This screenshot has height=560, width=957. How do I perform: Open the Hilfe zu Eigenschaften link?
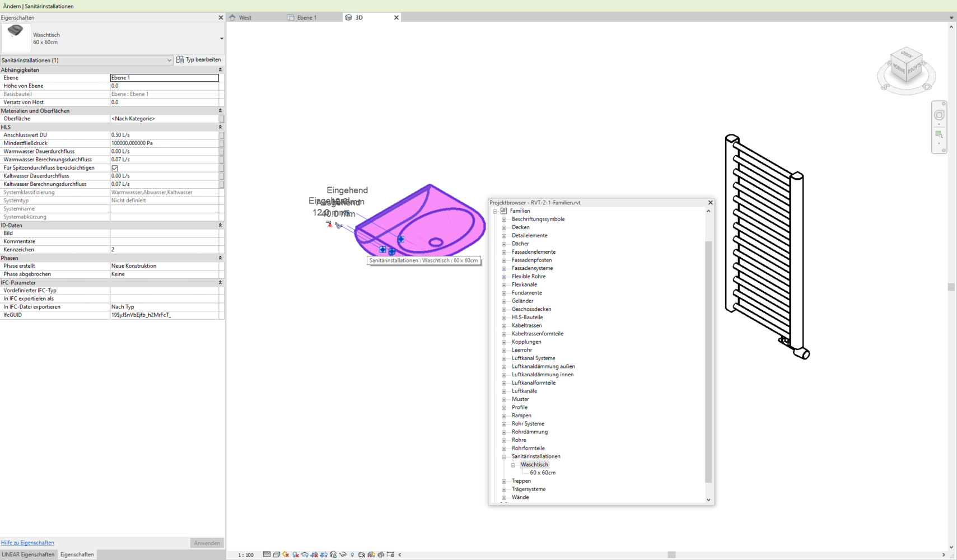[27, 543]
